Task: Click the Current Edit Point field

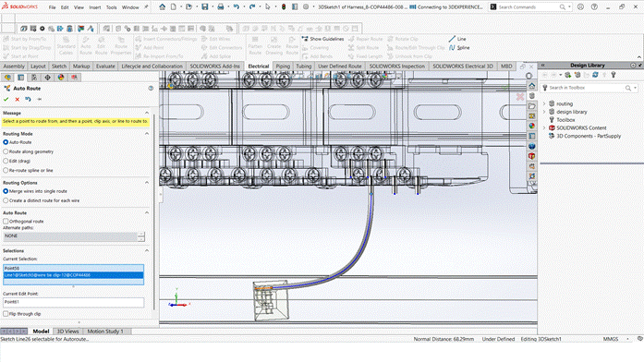Action: click(x=74, y=302)
